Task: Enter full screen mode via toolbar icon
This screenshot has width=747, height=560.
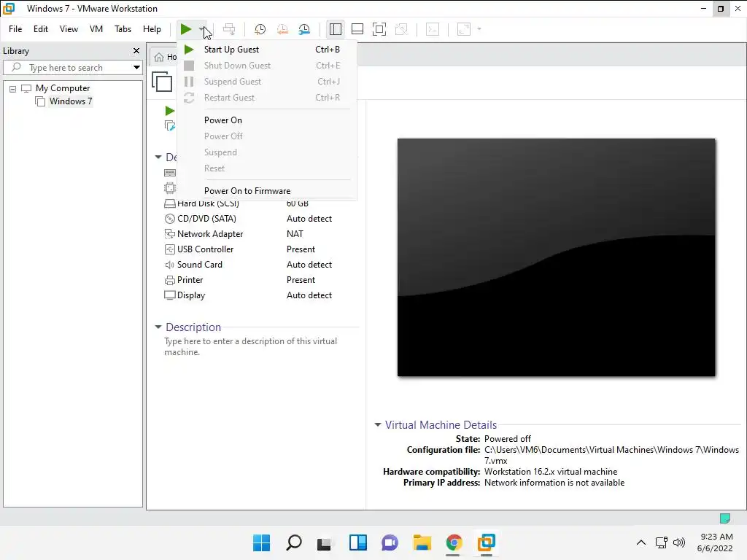Action: pos(379,29)
